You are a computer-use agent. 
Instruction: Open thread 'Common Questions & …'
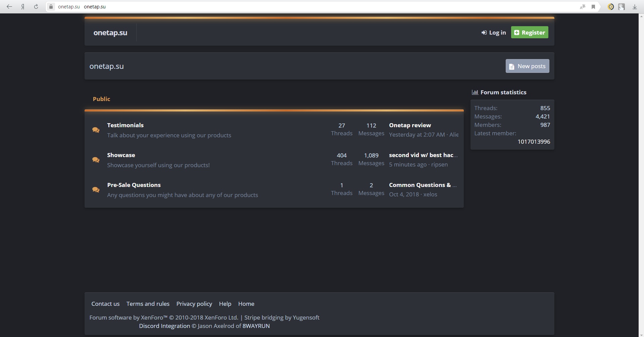(x=423, y=185)
